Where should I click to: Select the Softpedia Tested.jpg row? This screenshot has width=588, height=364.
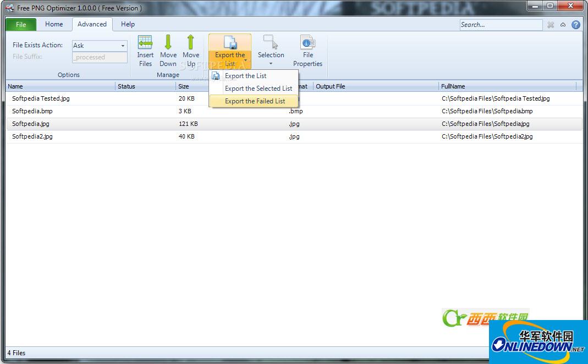(294, 98)
